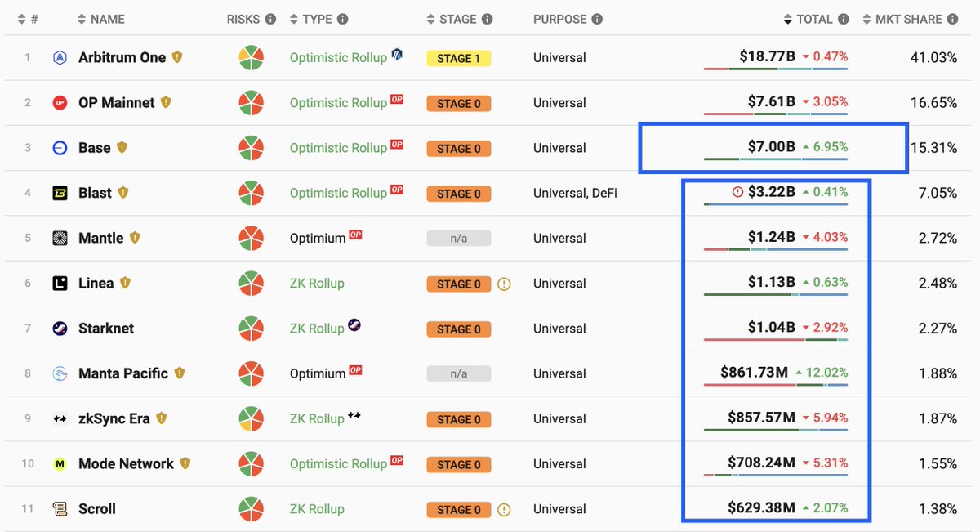
Task: Click the OP Mainnet red logo
Action: click(x=60, y=103)
